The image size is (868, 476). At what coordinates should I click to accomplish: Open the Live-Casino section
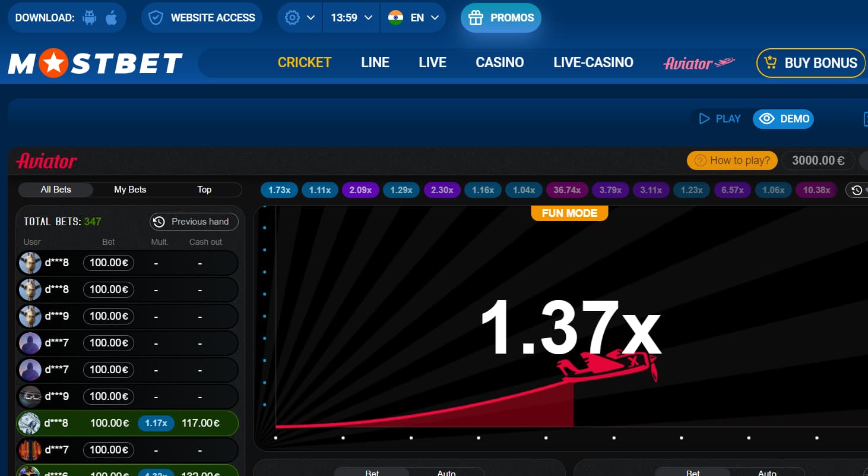pyautogui.click(x=593, y=62)
